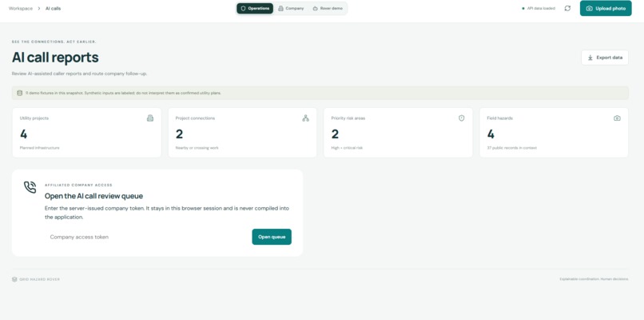Click 'See the connections. Act earlier.' tagline

pos(54,42)
